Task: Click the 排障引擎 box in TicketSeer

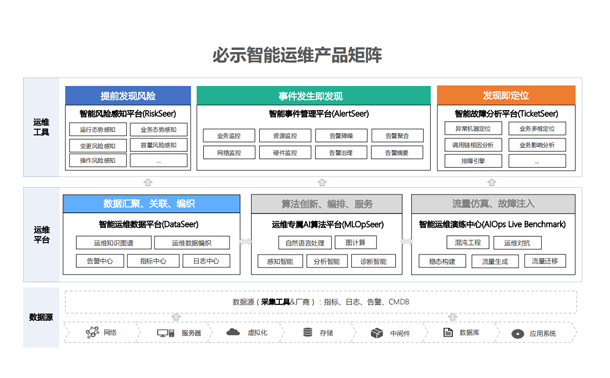Action: (x=473, y=161)
